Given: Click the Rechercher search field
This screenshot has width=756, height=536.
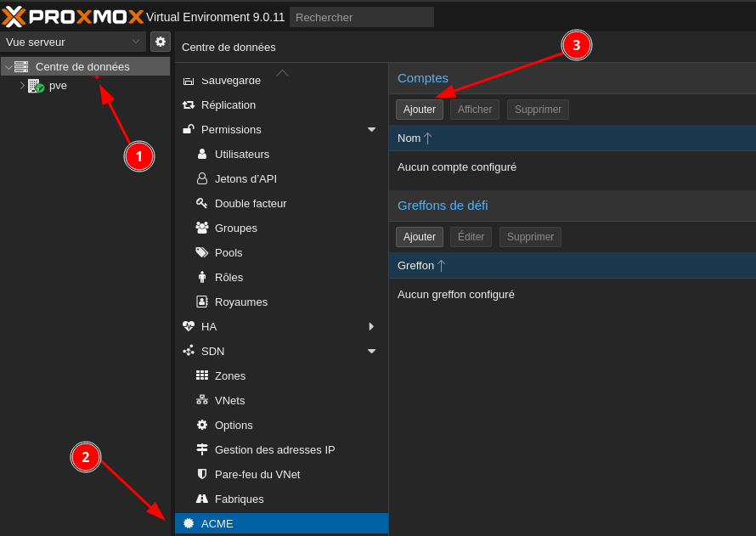Looking at the screenshot, I should pos(361,17).
